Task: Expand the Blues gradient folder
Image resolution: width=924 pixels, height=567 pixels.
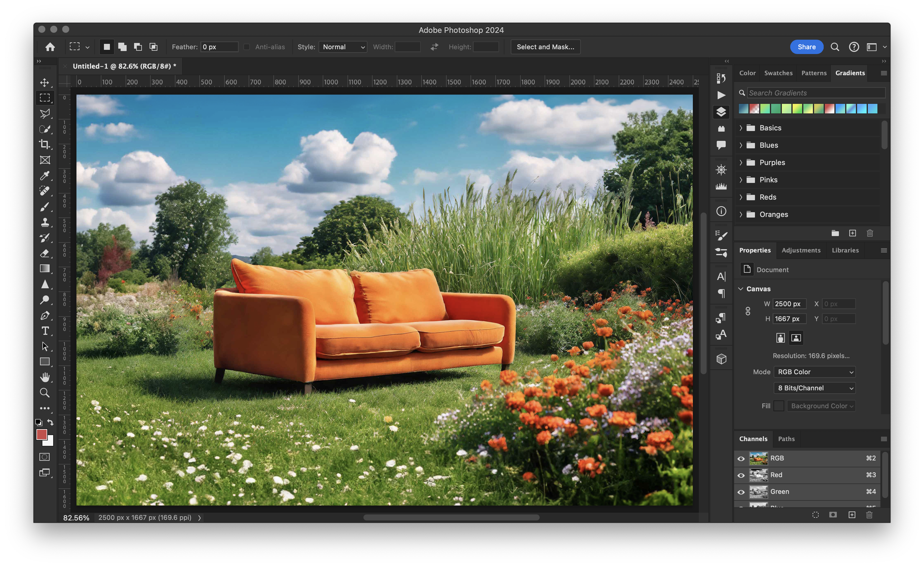Action: (741, 145)
